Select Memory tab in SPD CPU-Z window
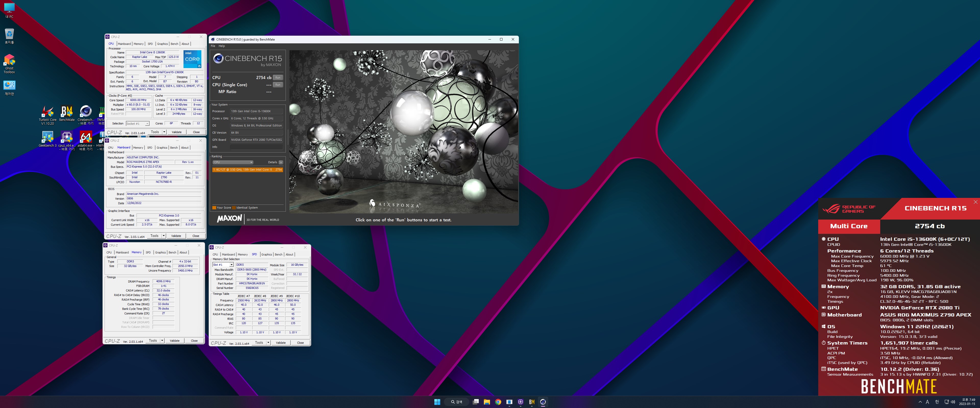980x408 pixels. pyautogui.click(x=243, y=254)
